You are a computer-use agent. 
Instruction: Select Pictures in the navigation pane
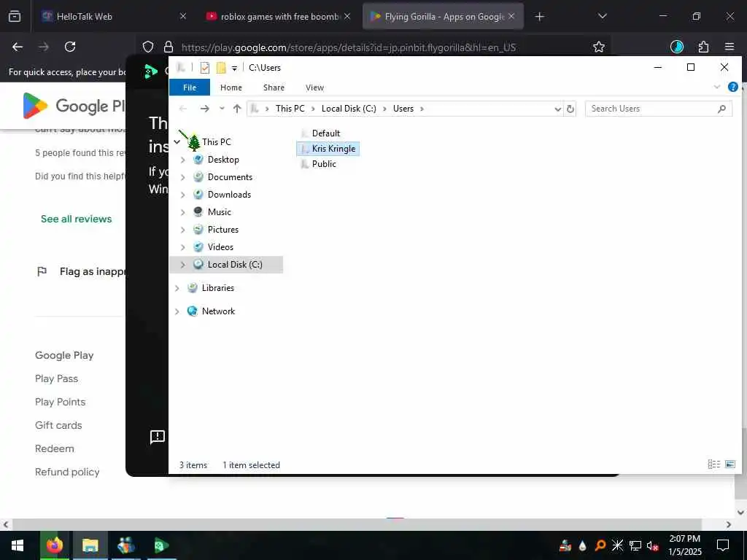coord(222,230)
